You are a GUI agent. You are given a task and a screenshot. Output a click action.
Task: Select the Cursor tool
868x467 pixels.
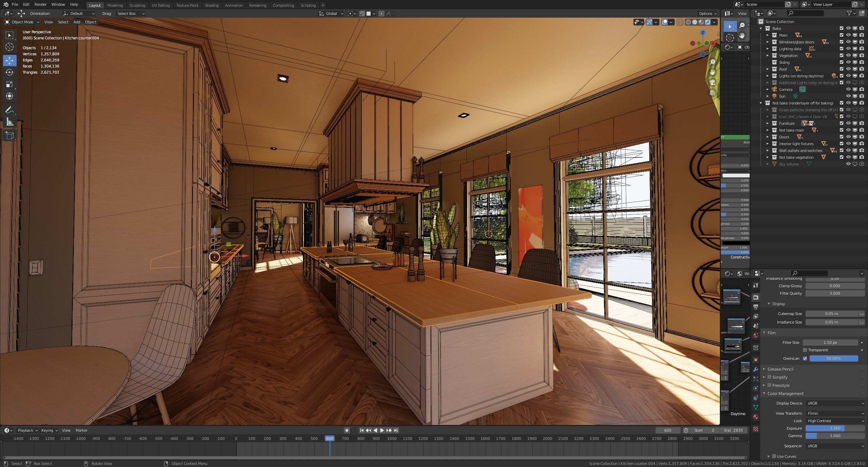pos(9,47)
